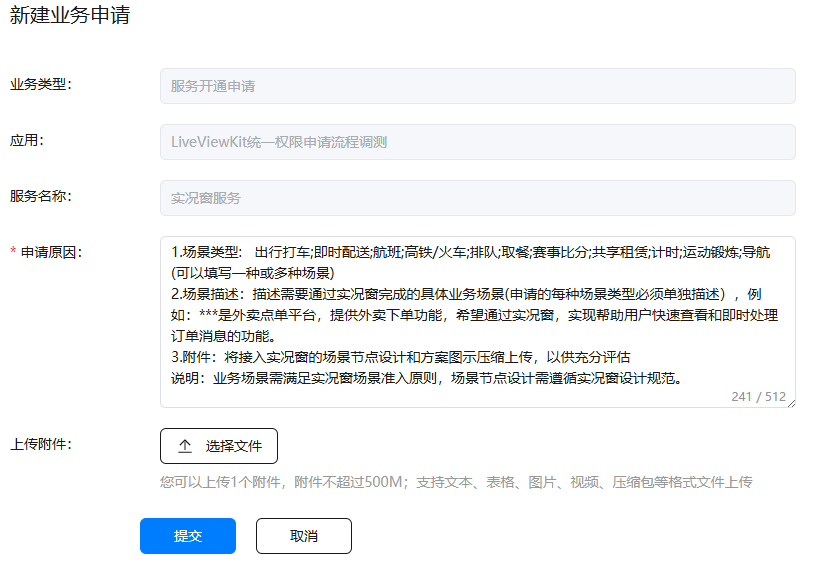The width and height of the screenshot is (827, 569).
Task: Click the 241 / 512 character counter
Action: click(x=758, y=397)
